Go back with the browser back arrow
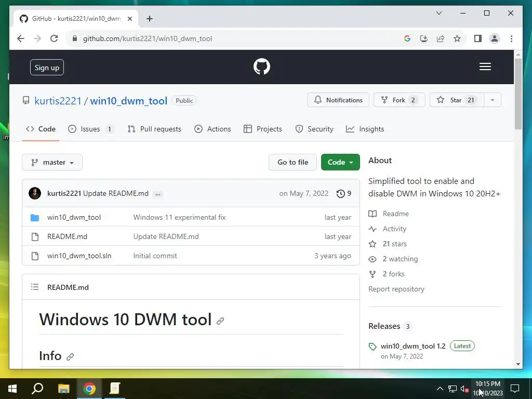Image resolution: width=532 pixels, height=399 pixels. click(21, 38)
